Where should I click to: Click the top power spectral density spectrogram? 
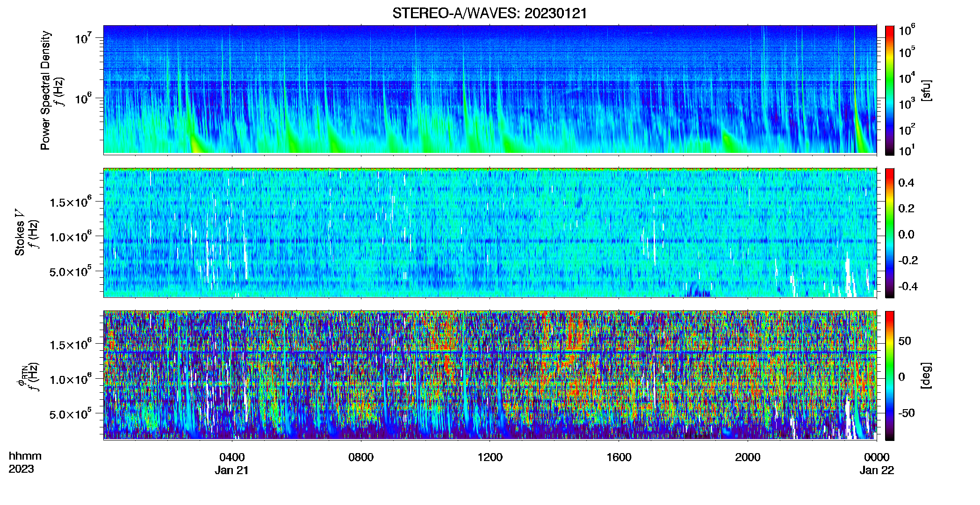[490, 89]
